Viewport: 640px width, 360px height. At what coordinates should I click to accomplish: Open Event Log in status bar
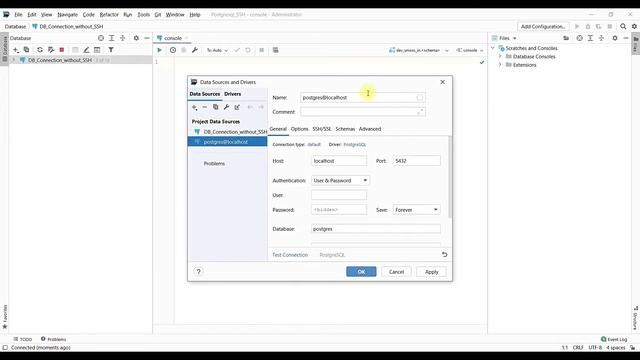(x=614, y=339)
